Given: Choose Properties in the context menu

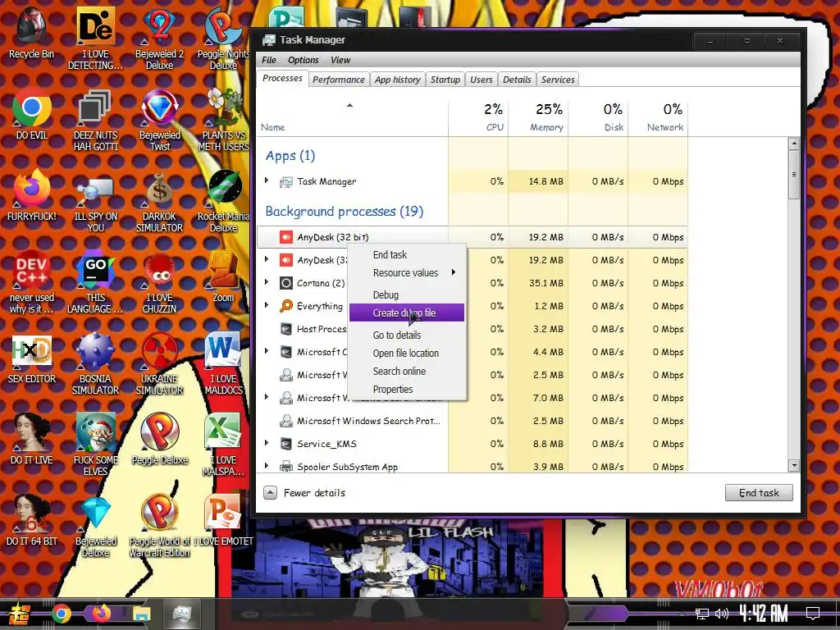Looking at the screenshot, I should (407, 390).
